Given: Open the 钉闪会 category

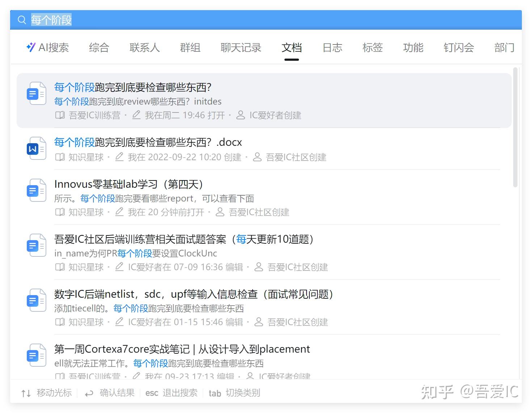Looking at the screenshot, I should click(458, 48).
